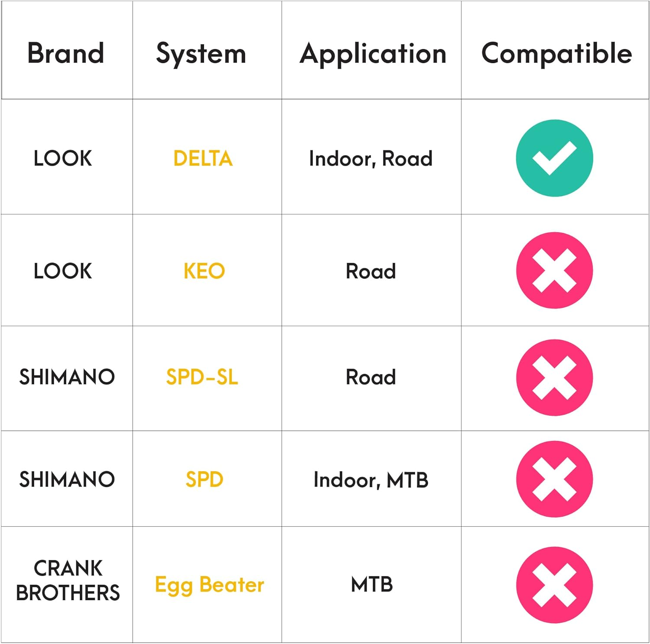Open the Egg Beater system link

coord(209,585)
